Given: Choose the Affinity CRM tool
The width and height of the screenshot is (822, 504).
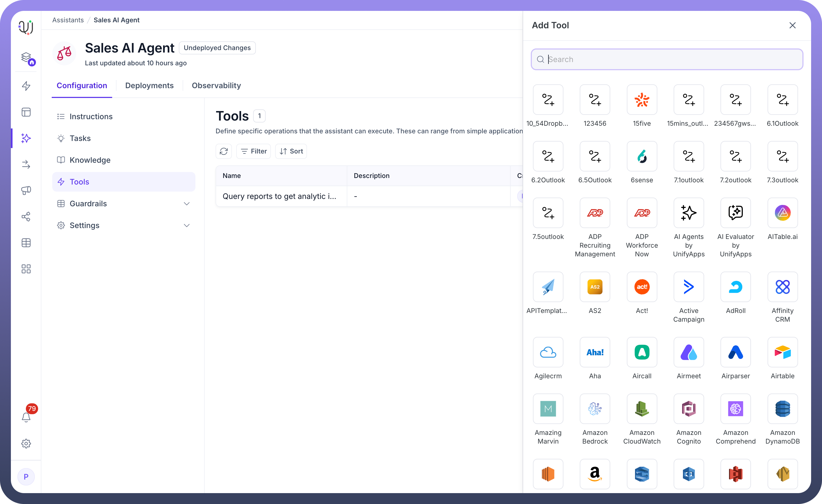Looking at the screenshot, I should pos(782,287).
